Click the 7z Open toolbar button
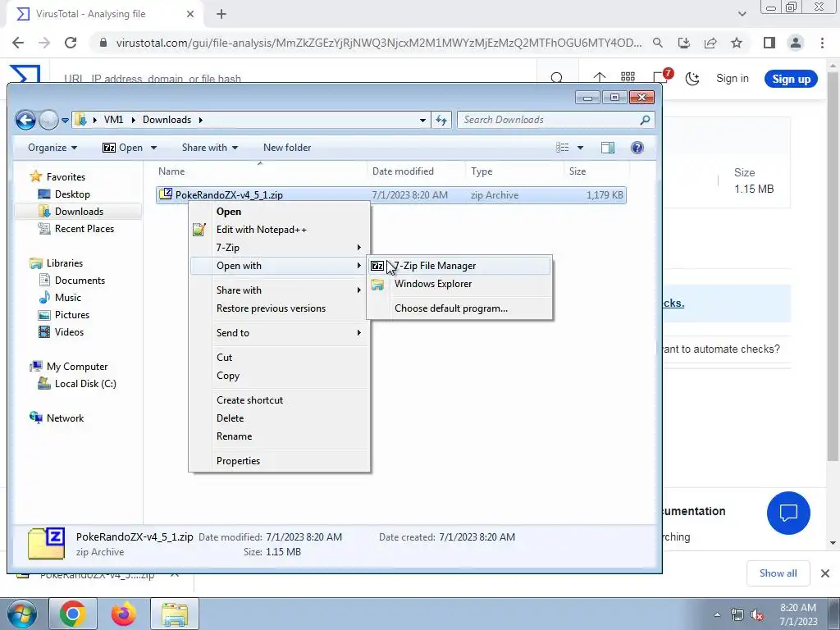Screen dimensions: 840x630 [123, 148]
